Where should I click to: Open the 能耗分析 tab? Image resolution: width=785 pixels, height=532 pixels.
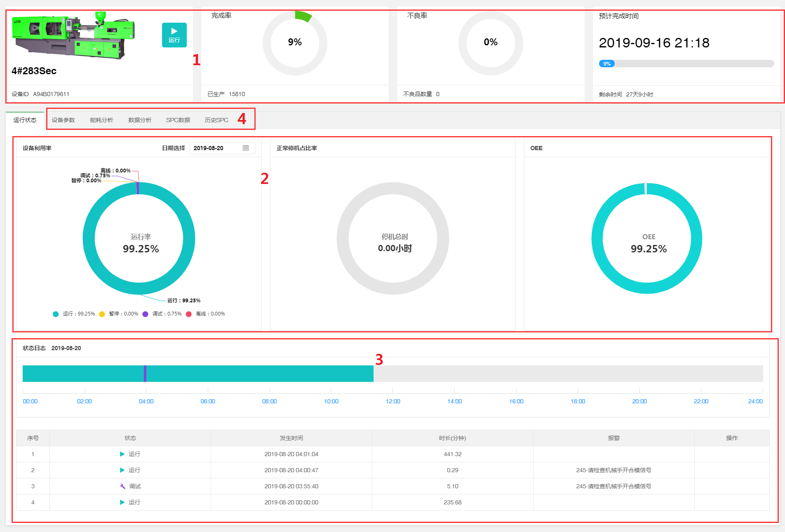pos(101,120)
